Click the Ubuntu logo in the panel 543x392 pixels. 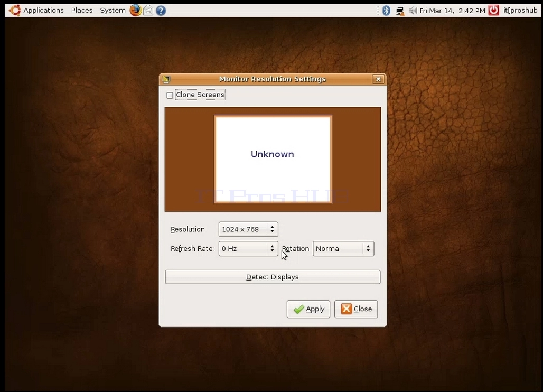[x=15, y=11]
